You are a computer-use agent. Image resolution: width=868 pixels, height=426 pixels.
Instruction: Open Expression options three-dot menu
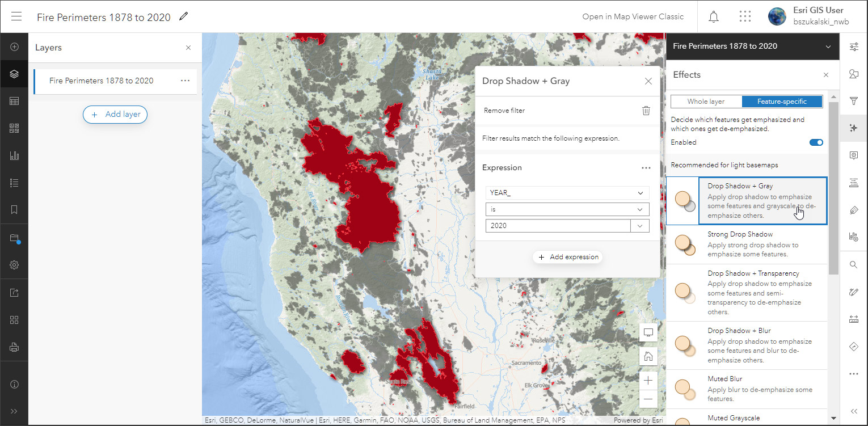click(x=646, y=168)
